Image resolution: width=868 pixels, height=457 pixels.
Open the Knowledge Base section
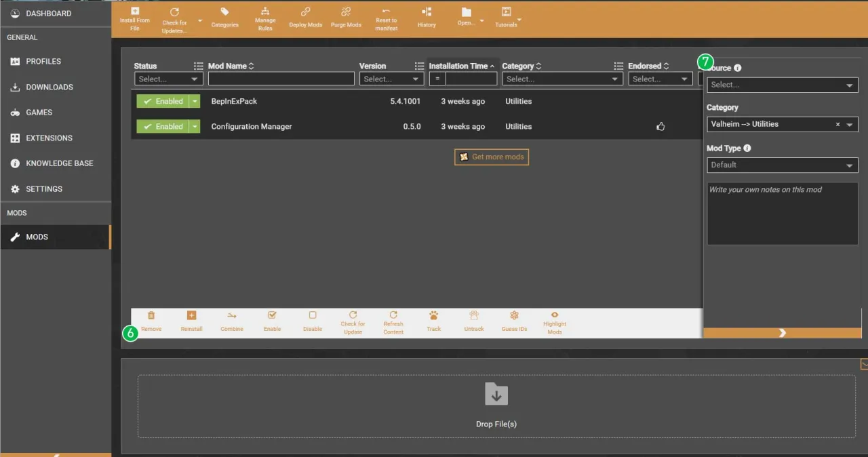click(59, 163)
